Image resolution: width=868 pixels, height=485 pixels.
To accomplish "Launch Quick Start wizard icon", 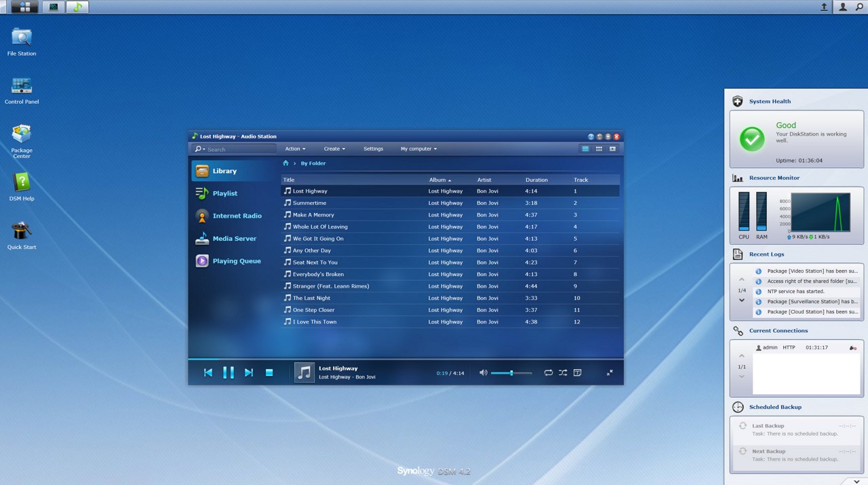I will pos(22,235).
